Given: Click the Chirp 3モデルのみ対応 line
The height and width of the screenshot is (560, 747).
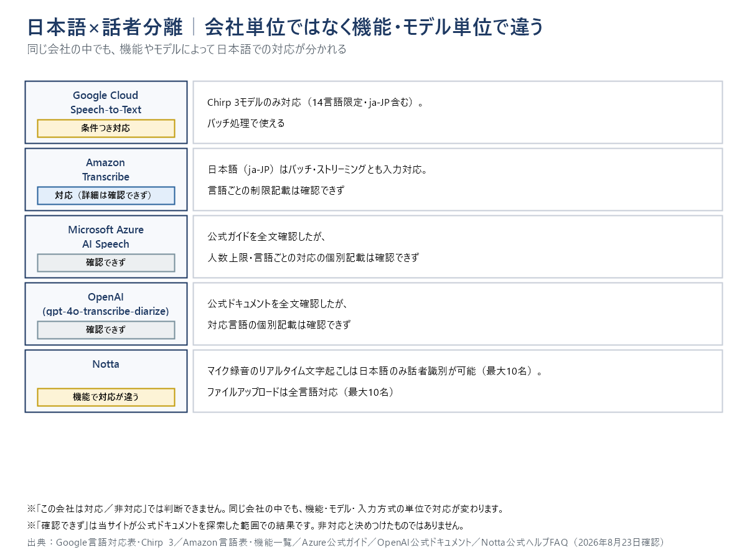Looking at the screenshot, I should click(316, 102).
